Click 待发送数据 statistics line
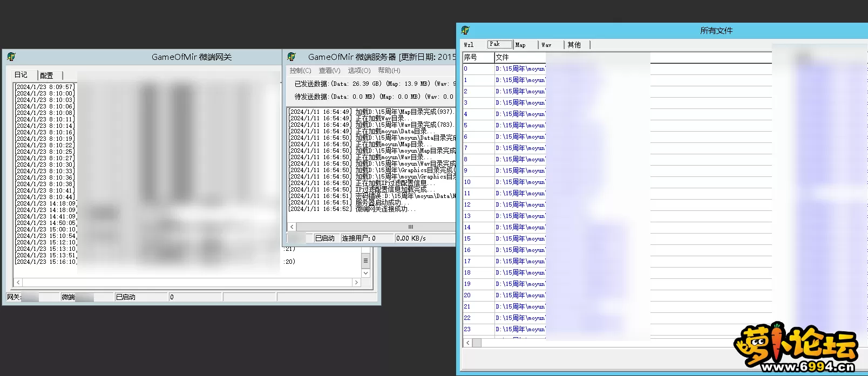The image size is (868, 376). [x=374, y=97]
